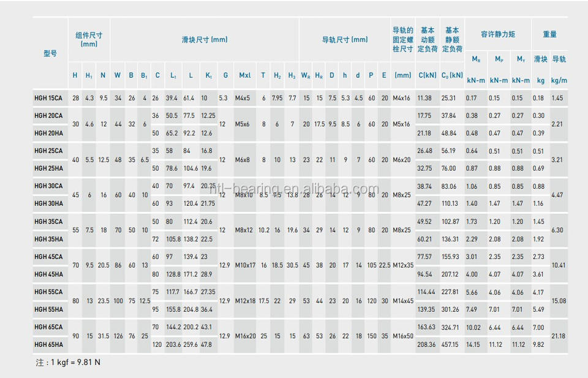Click thread size M10x17
Image resolution: width=588 pixels, height=378 pixels.
[245, 265]
